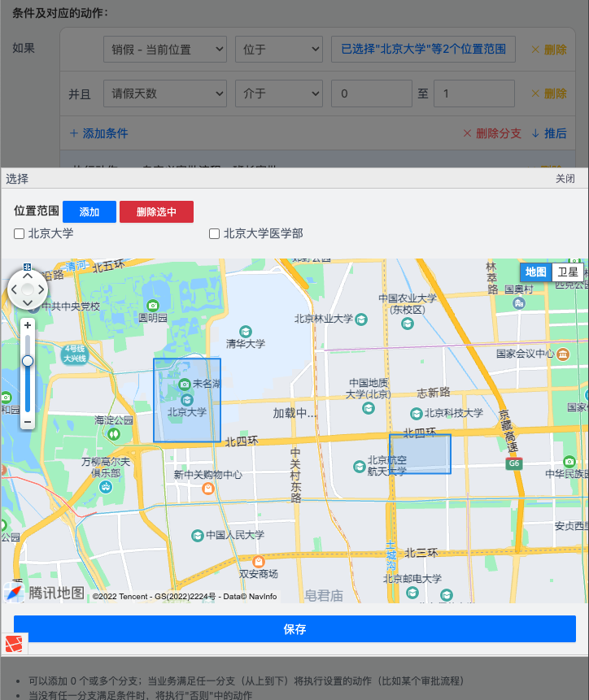This screenshot has height=700, width=589.
Task: Zoom out with the minus button
Action: (28, 422)
